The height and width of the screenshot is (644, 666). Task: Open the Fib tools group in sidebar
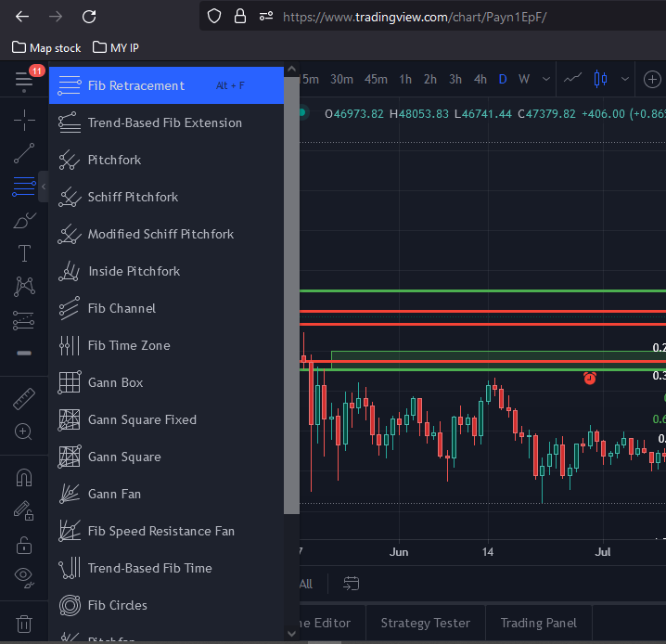point(24,187)
